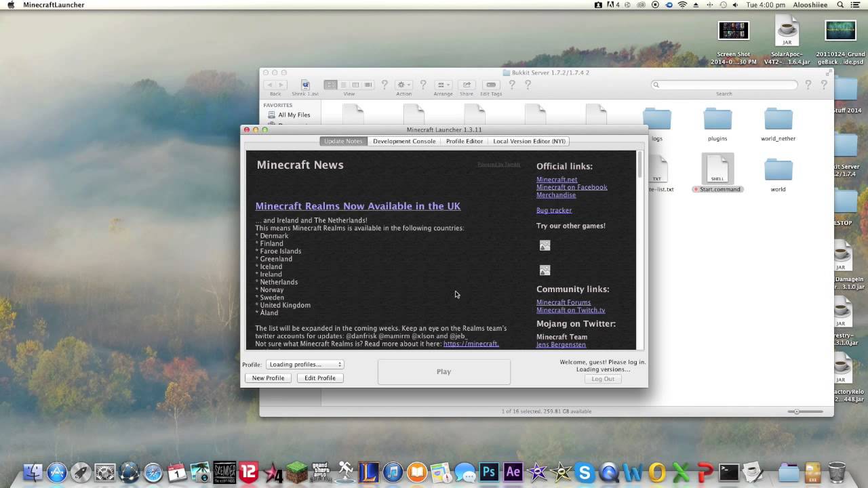The image size is (868, 488).
Task: Open Grand Theft Auto icon in Dock
Action: coord(321,472)
